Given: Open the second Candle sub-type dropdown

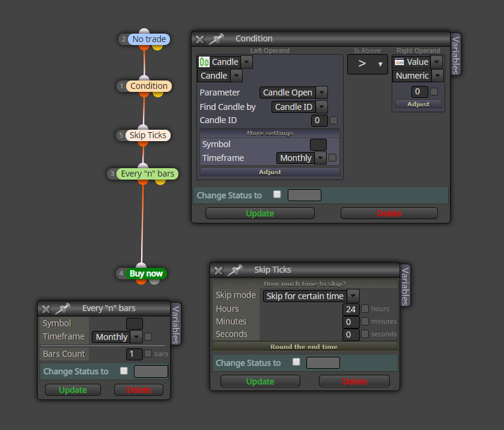Looking at the screenshot, I should coord(236,76).
